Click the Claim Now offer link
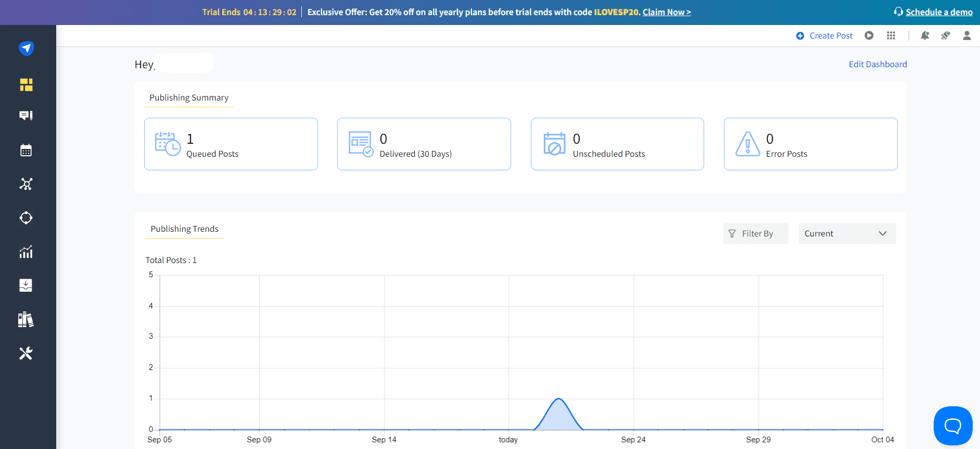The image size is (980, 449). point(667,12)
